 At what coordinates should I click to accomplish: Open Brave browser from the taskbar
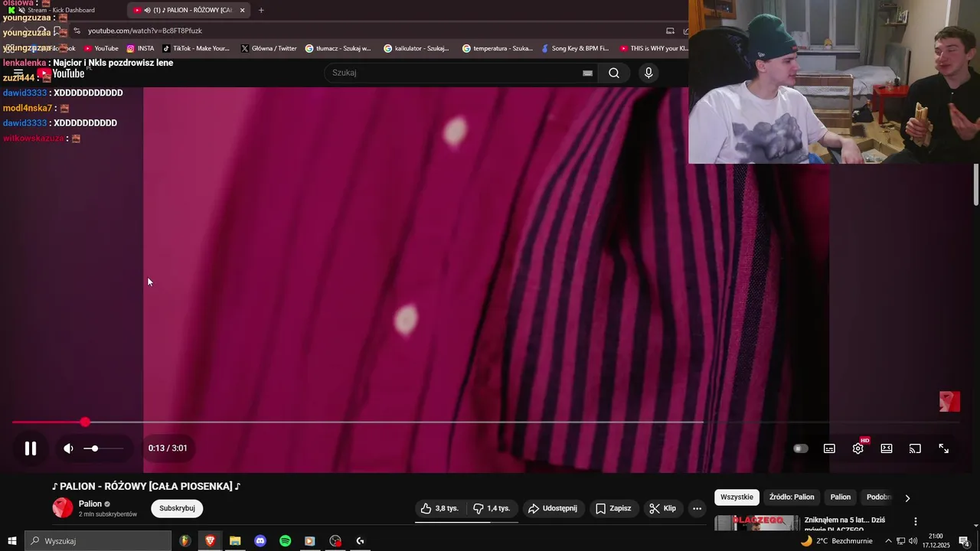coord(210,541)
